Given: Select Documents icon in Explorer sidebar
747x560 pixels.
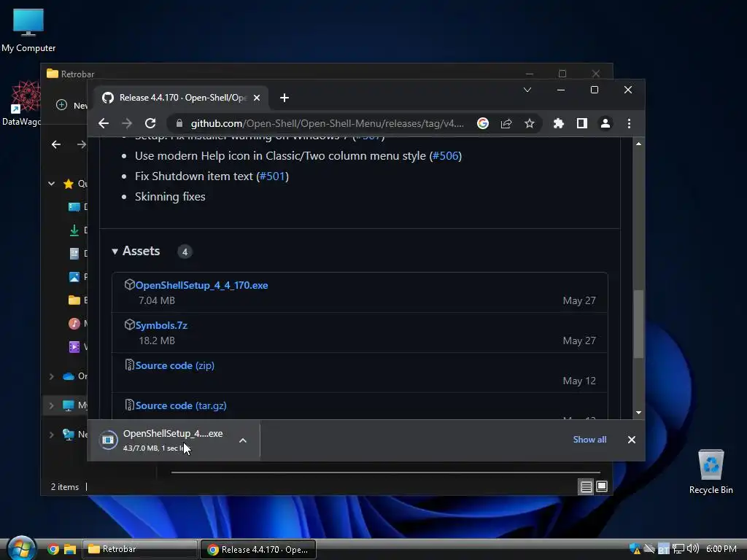Looking at the screenshot, I should coord(74,253).
